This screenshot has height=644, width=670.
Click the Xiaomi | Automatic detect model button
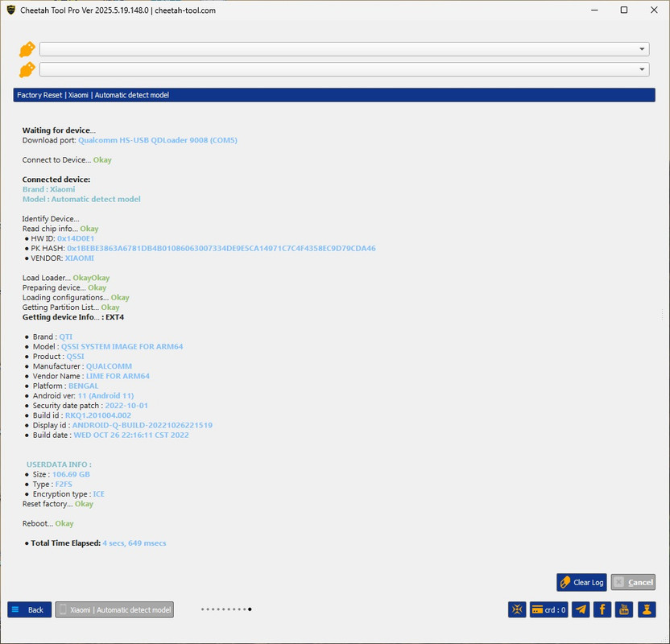[x=114, y=610]
